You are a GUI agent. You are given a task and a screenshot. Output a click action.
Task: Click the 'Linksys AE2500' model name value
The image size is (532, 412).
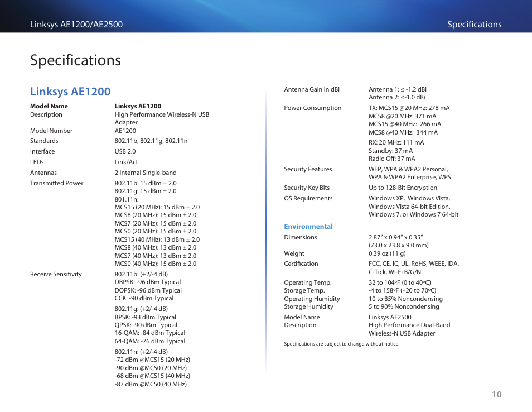pos(390,317)
